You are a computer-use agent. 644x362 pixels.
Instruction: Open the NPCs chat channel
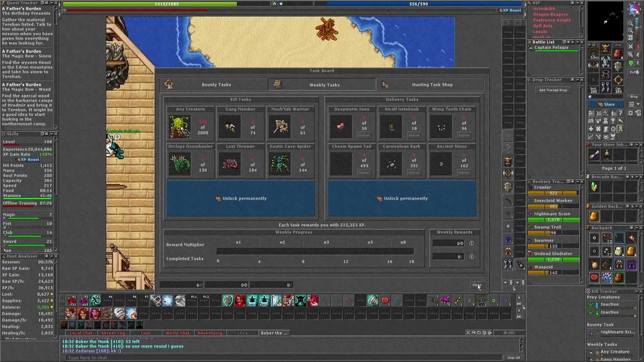(242, 333)
